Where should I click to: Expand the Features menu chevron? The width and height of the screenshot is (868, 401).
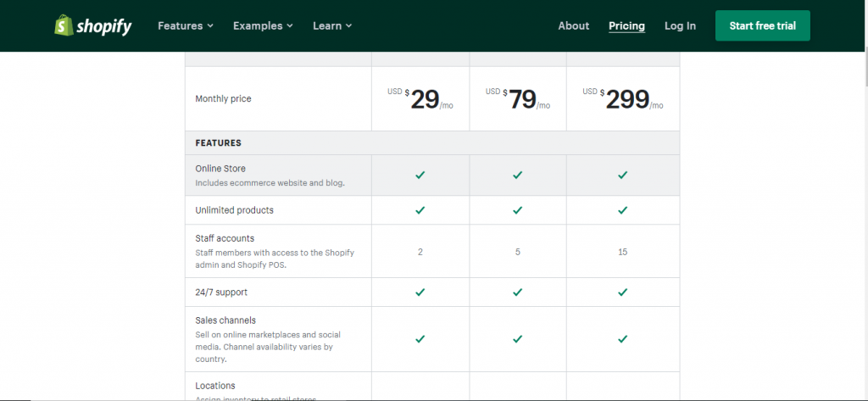210,26
